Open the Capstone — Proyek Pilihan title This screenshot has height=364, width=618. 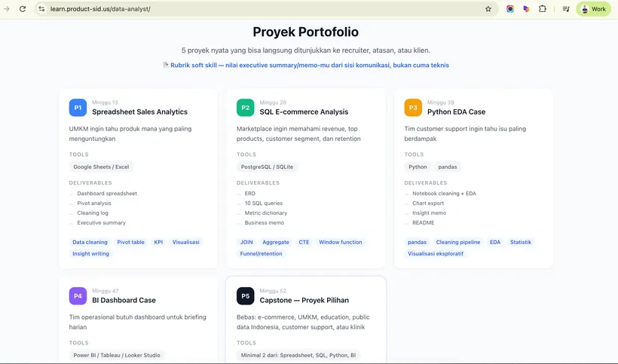tap(304, 300)
